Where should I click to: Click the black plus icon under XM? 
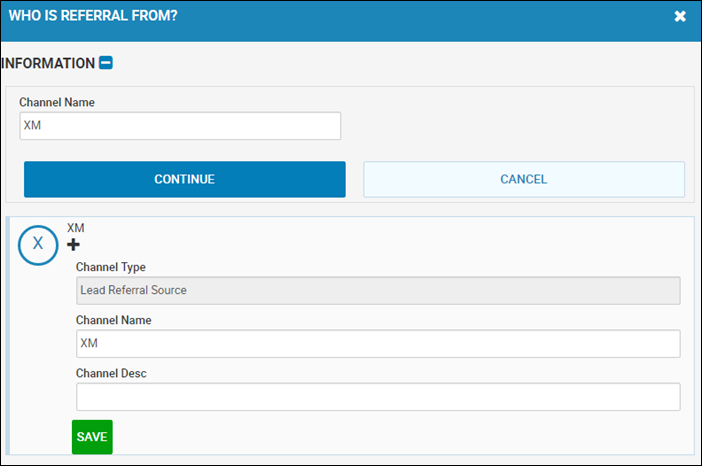(73, 245)
